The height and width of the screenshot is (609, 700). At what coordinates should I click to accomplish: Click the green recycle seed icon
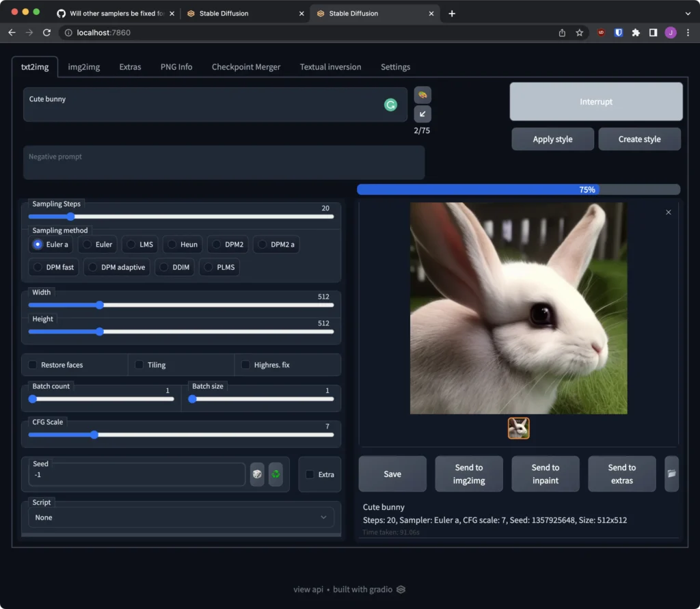pos(275,474)
